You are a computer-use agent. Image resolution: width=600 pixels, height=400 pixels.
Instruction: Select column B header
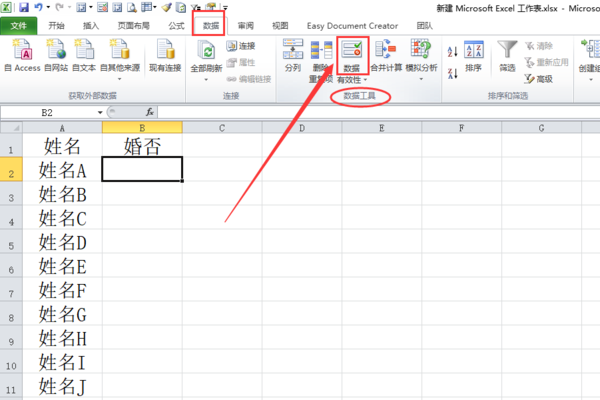(142, 128)
